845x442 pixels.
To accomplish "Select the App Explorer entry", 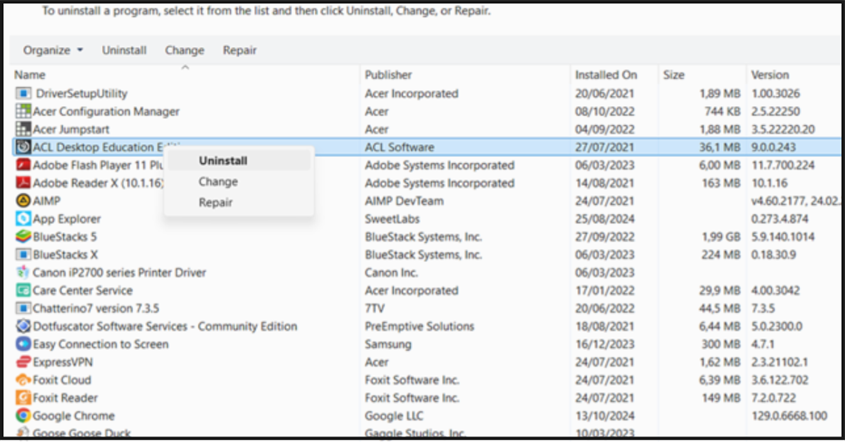I will pos(67,219).
